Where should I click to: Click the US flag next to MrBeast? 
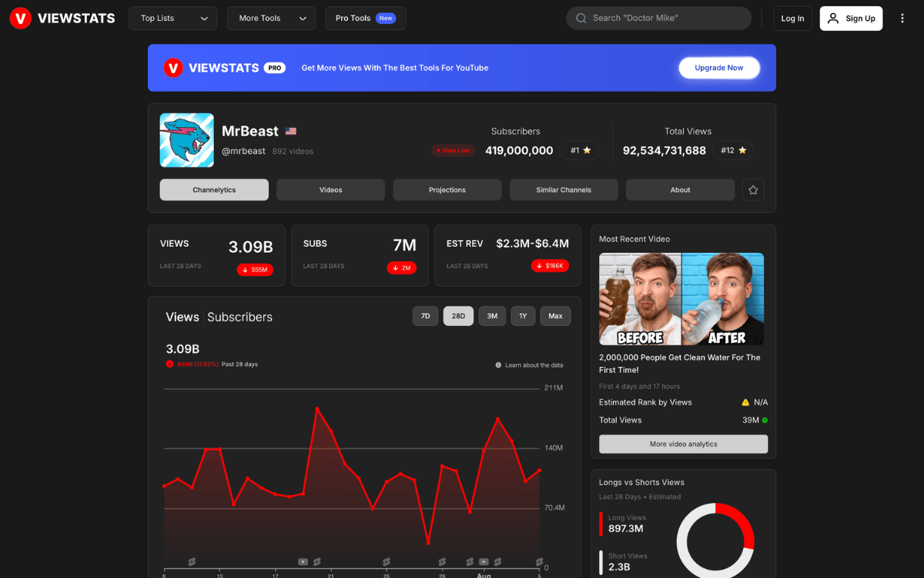[291, 131]
